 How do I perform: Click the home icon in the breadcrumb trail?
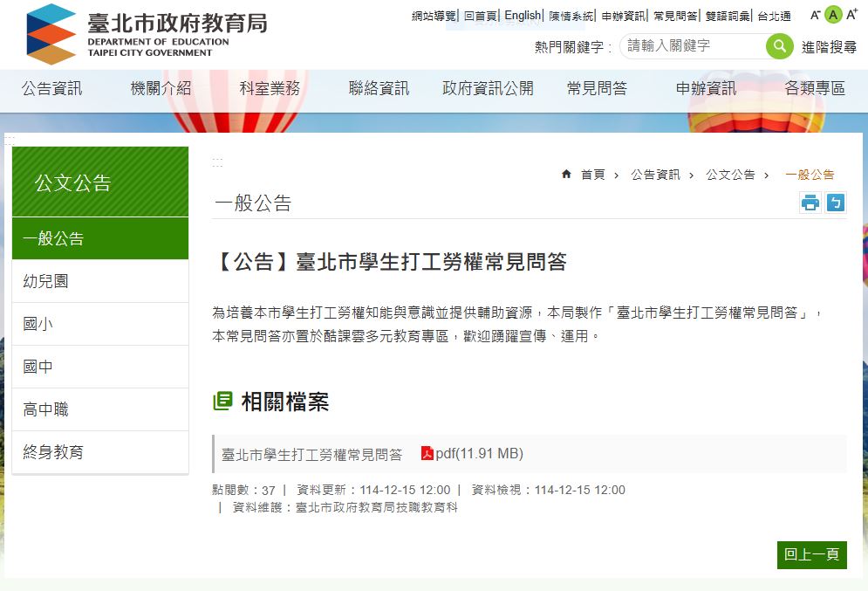[565, 174]
